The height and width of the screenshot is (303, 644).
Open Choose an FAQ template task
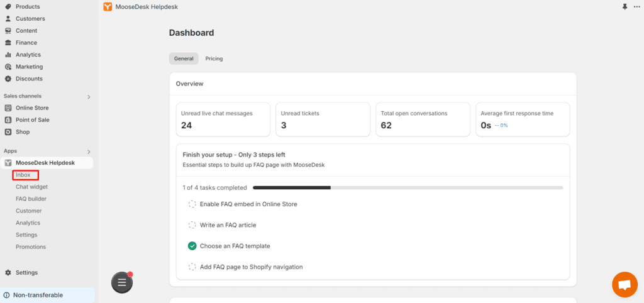235,246
